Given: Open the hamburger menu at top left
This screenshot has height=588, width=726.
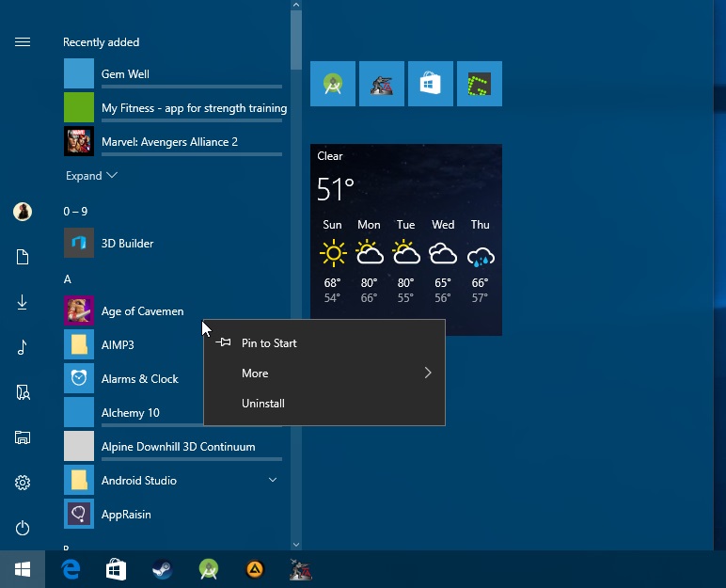Looking at the screenshot, I should 23,42.
